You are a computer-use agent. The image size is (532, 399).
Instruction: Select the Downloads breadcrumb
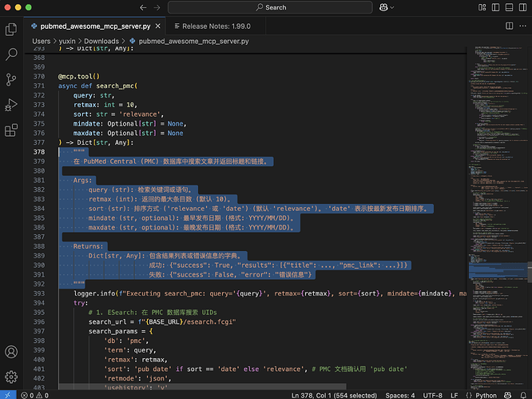point(101,41)
